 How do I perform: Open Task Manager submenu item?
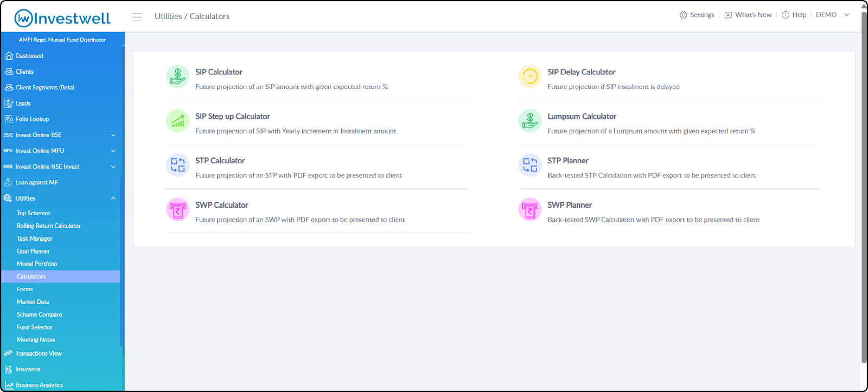[35, 239]
